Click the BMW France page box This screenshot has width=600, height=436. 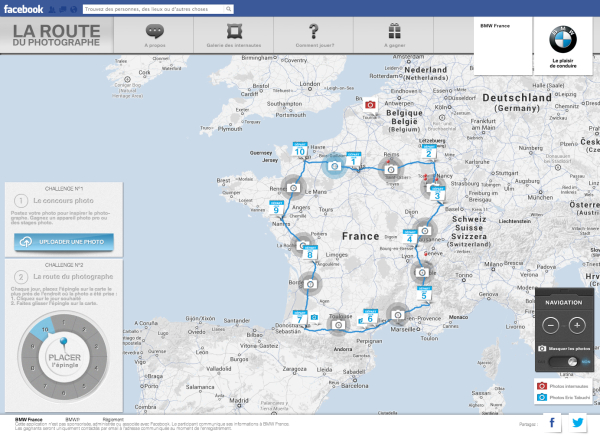[x=503, y=46]
